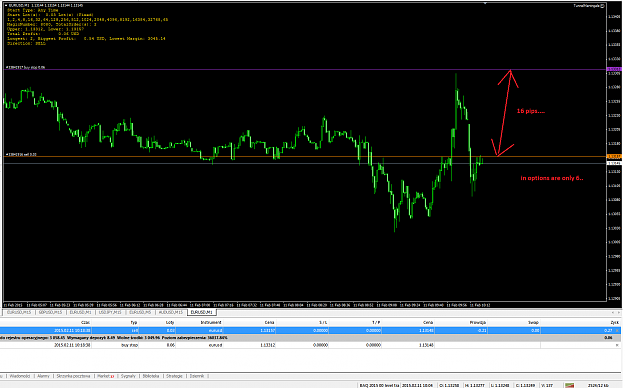Open the EURUSD,M5 chart tab
The image size is (625, 388).
coord(140,312)
